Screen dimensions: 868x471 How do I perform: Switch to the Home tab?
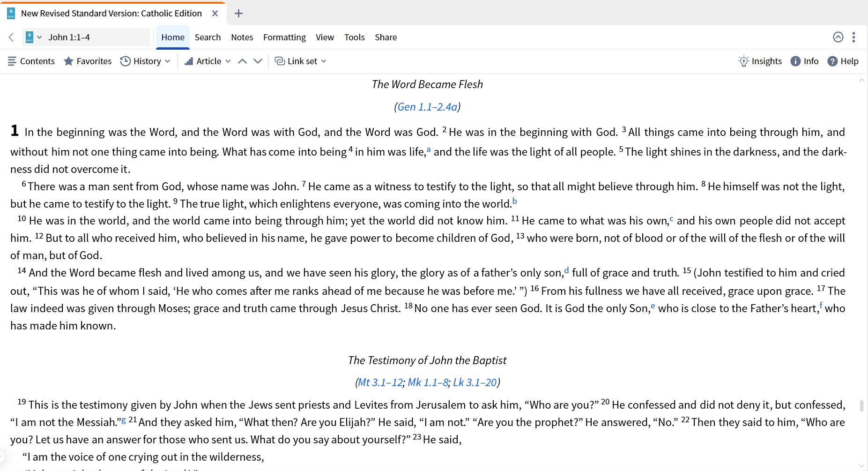(173, 37)
